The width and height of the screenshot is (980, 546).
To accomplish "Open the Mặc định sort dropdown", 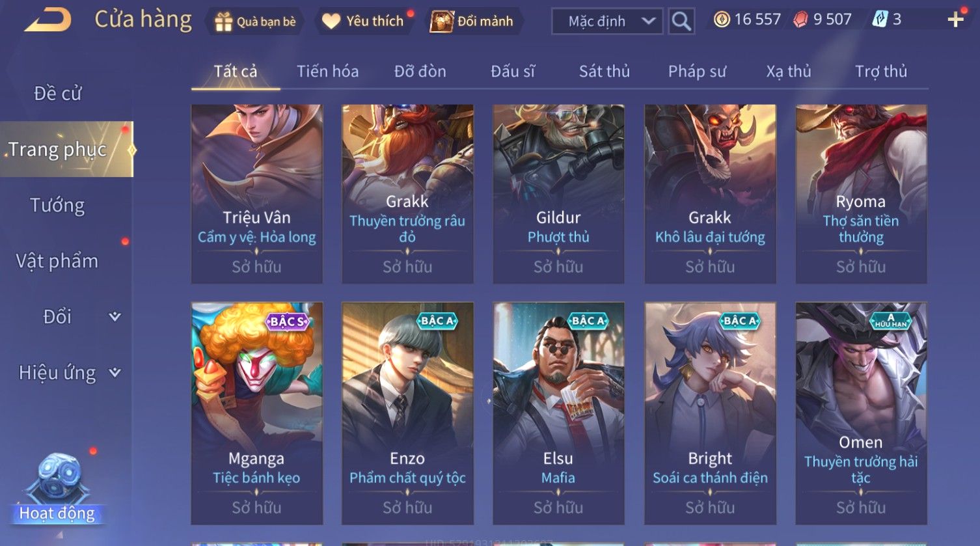I will (607, 21).
